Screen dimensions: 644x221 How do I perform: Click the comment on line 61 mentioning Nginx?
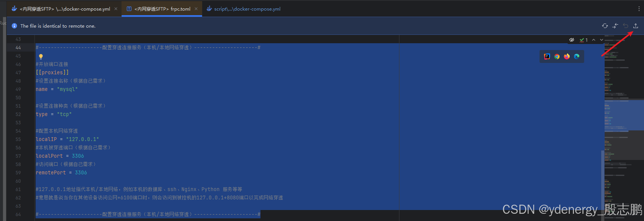139,189
